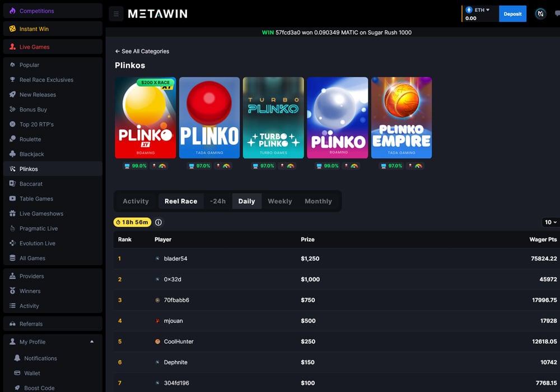Click the Winners medal icon

tap(13, 291)
